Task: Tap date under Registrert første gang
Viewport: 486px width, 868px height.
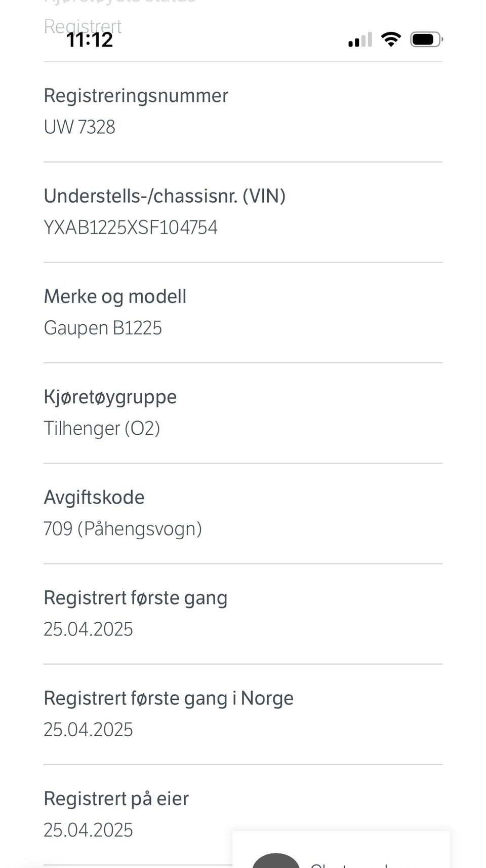Action: click(x=88, y=629)
